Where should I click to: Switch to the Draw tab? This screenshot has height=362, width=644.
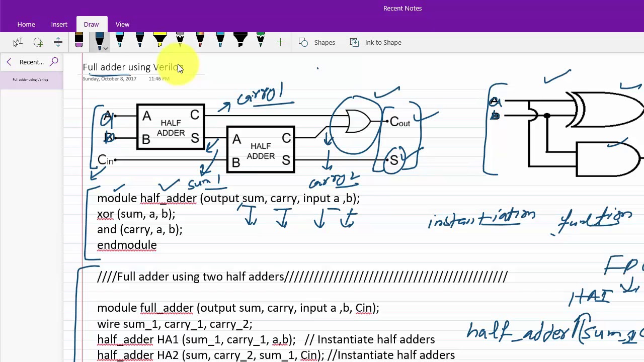pos(91,24)
